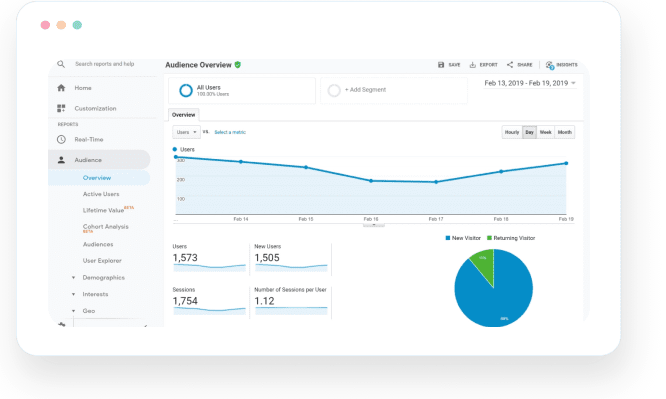The height and width of the screenshot is (399, 666).
Task: Click the Insights icon
Action: pos(550,65)
